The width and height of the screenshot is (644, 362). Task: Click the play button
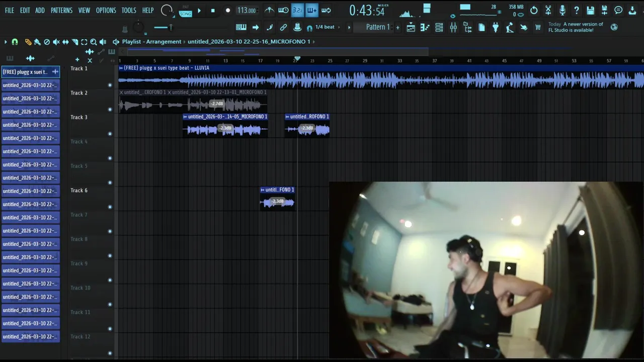[199, 10]
